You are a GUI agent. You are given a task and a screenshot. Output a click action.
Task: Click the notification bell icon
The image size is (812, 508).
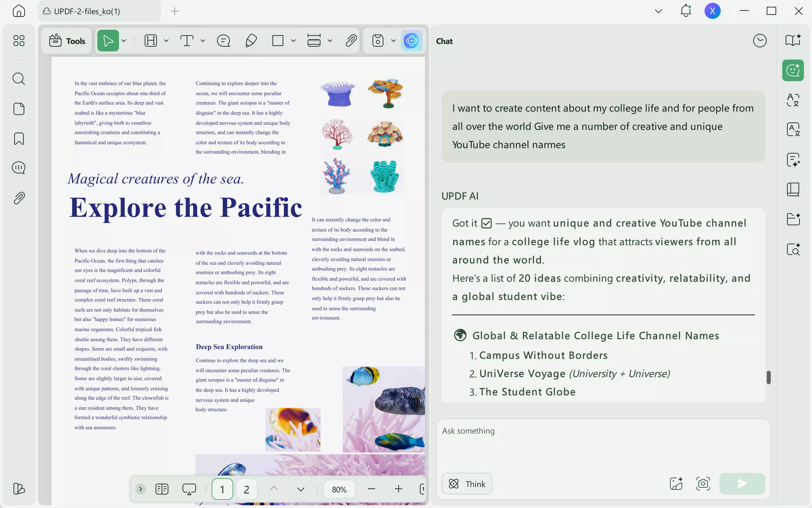click(x=686, y=11)
